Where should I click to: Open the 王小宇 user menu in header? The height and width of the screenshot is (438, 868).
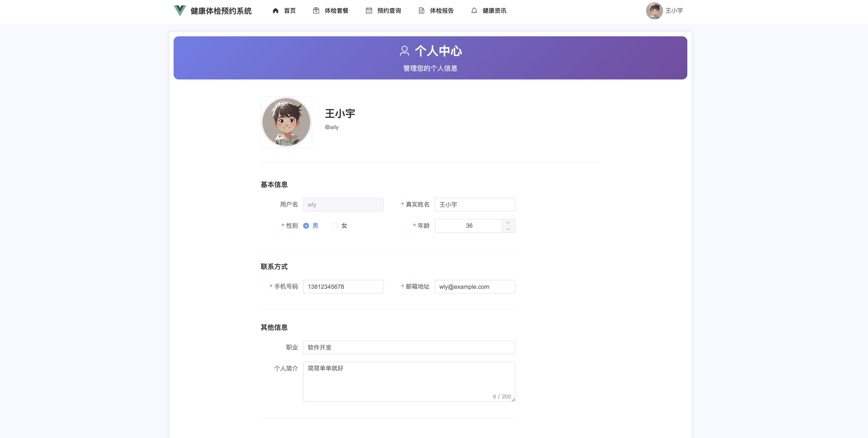pos(674,11)
